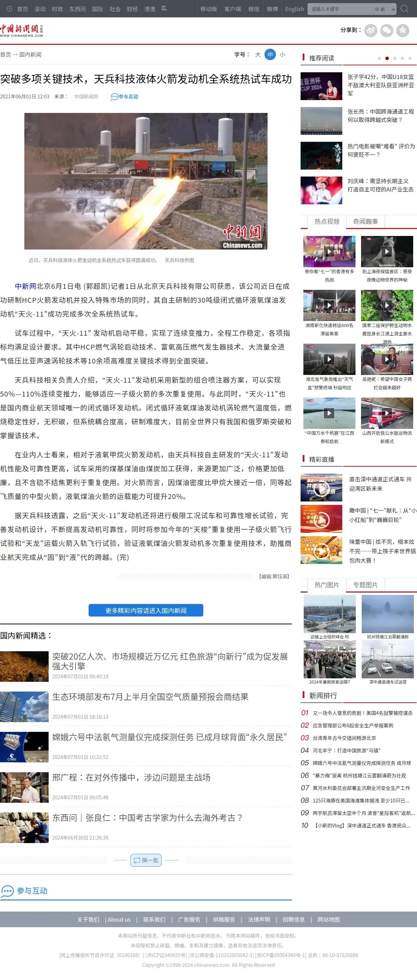Open 生态环境部空气质量预报 headline
The height and width of the screenshot is (980, 417).
[x=150, y=697]
